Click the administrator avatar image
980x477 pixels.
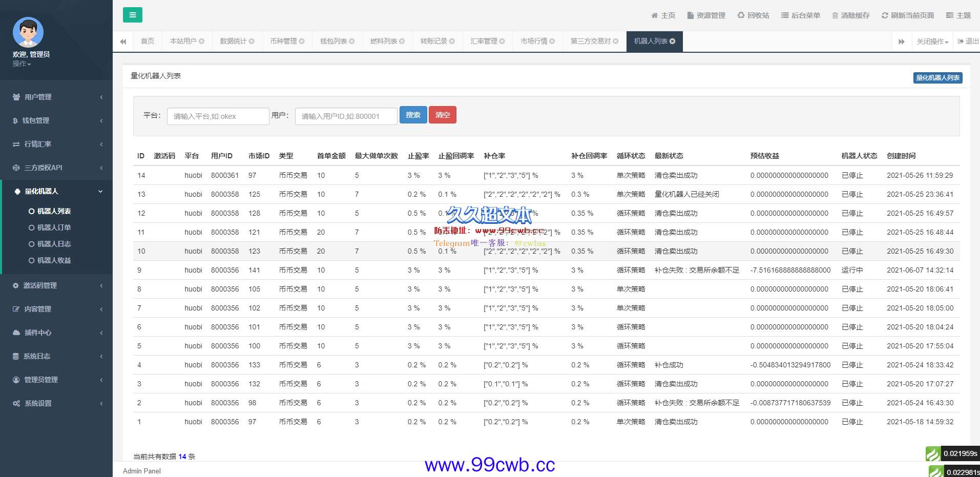[x=28, y=32]
